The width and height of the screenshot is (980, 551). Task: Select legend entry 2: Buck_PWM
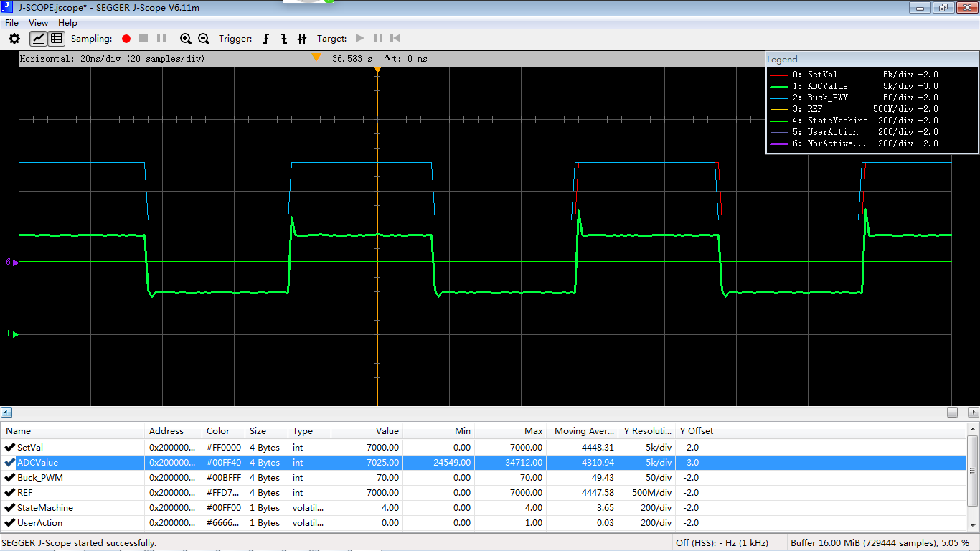point(854,98)
